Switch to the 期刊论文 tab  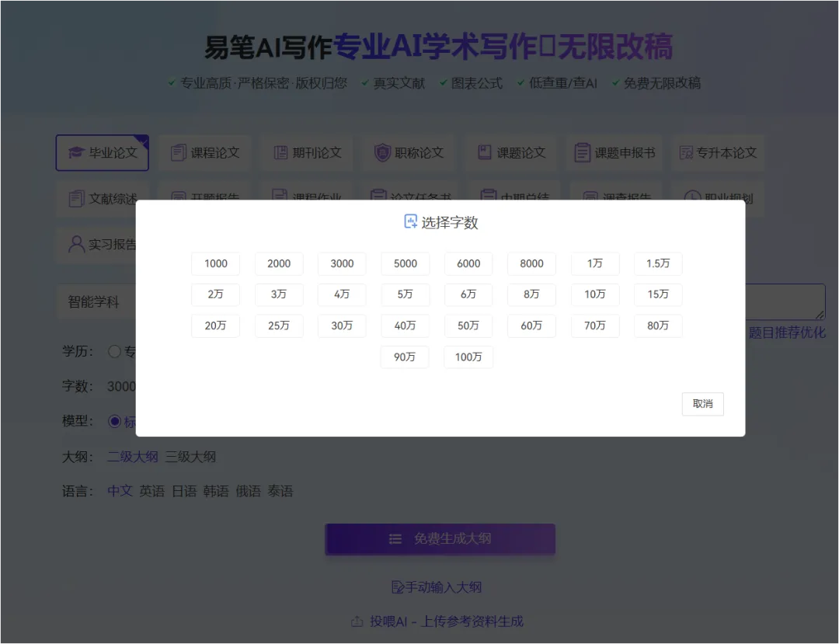307,153
